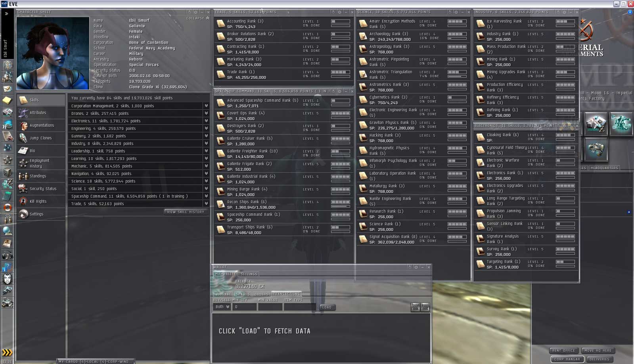The image size is (634, 364).
Task: Click the Deliveries button
Action: (599, 359)
